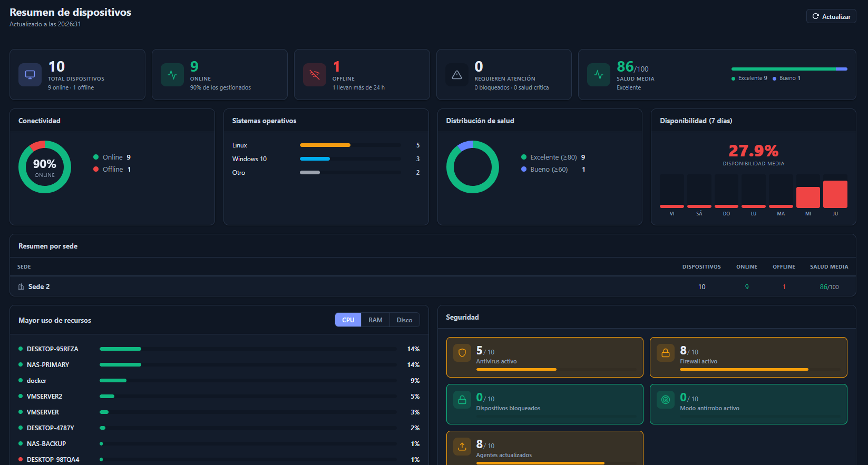
Task: Click the Offline legend red dot
Action: [96, 169]
